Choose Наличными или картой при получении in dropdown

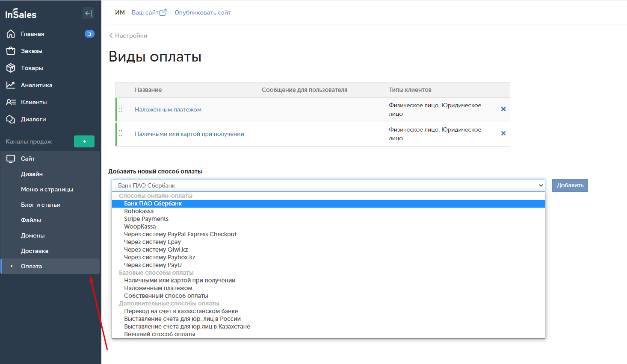click(x=328, y=280)
